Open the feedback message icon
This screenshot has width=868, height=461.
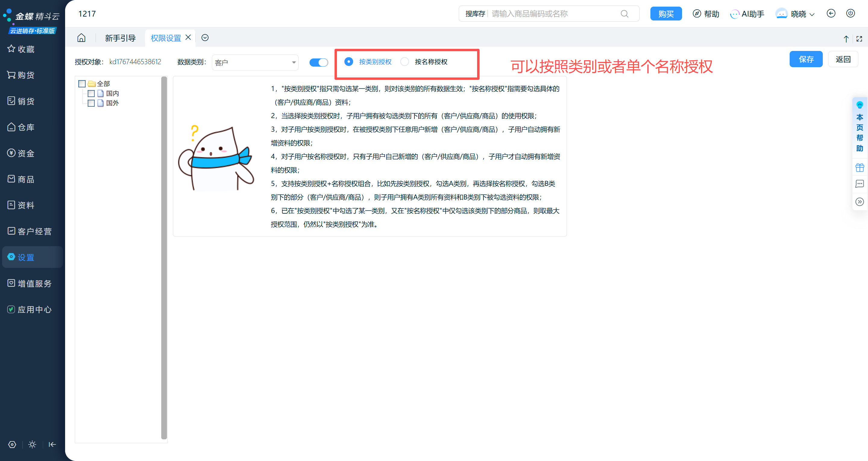pos(860,184)
